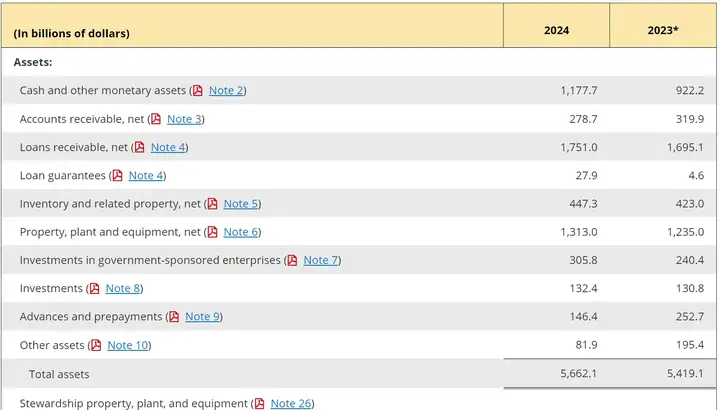Follow Note 4 link for Loans receivable
Viewport: 720px width, 410px height.
(168, 147)
